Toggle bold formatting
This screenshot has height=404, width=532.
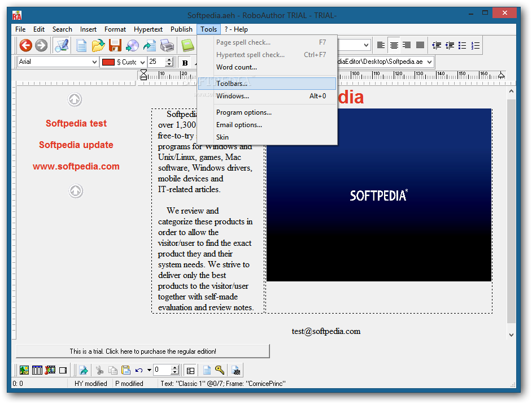pos(185,63)
